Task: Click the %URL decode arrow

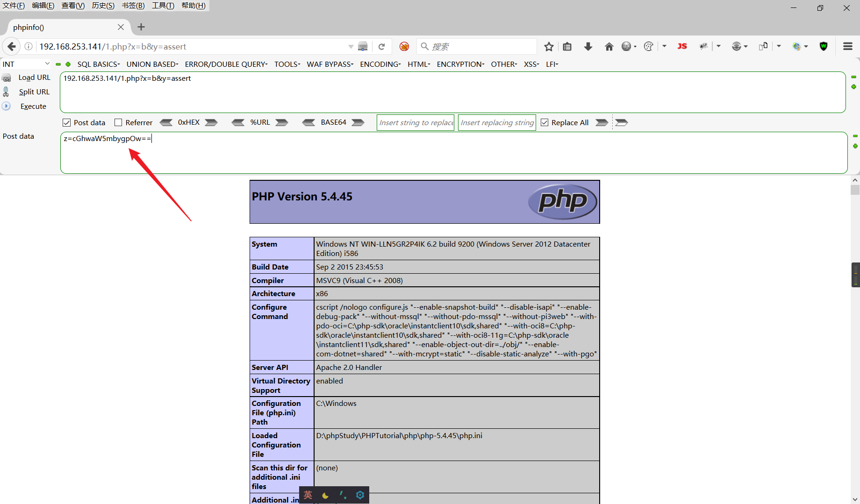Action: coord(238,122)
